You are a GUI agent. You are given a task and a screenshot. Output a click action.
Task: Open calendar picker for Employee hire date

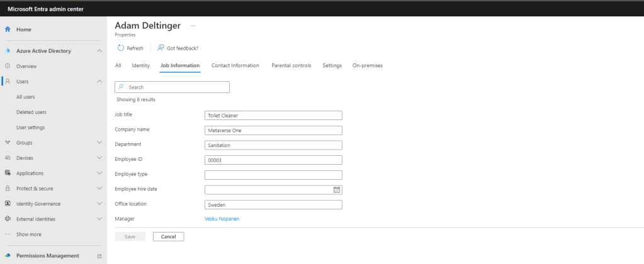[x=336, y=189]
